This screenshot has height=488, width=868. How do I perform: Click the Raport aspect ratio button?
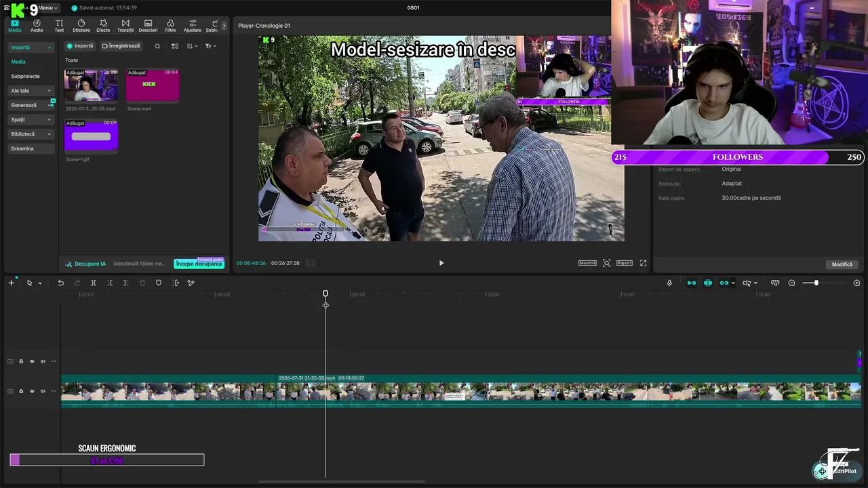pos(625,263)
